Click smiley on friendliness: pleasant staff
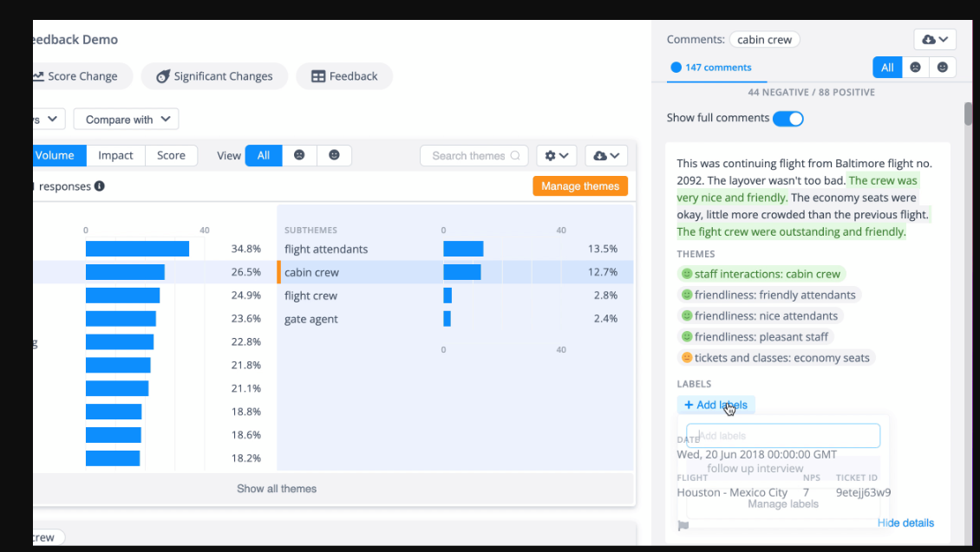This screenshot has width=980, height=552. [x=686, y=336]
